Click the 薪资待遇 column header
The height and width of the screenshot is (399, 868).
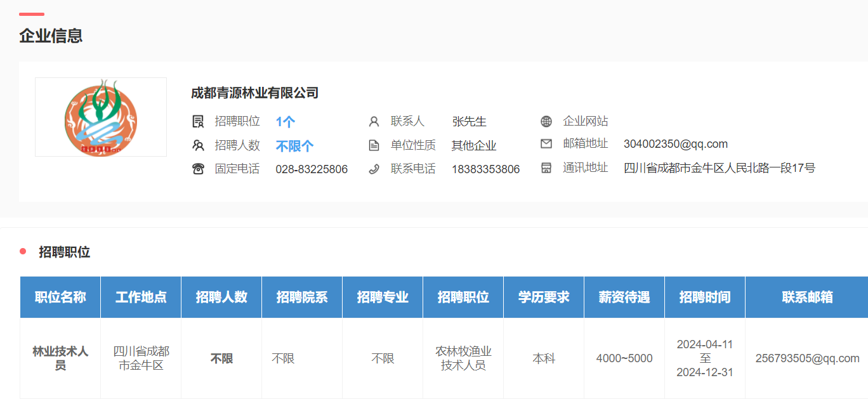[x=624, y=297]
